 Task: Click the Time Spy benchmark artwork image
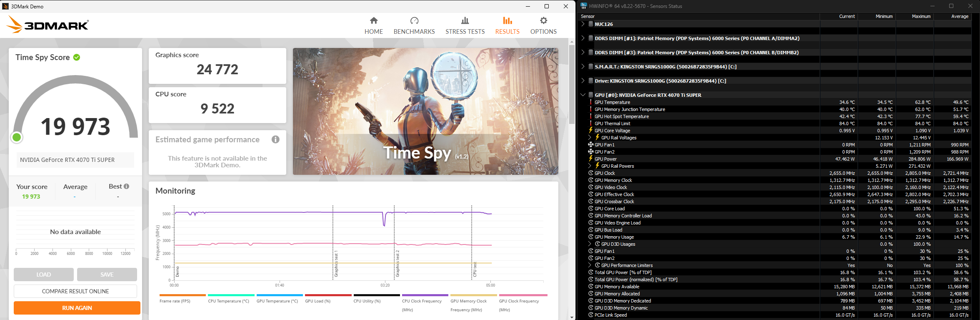pos(425,111)
